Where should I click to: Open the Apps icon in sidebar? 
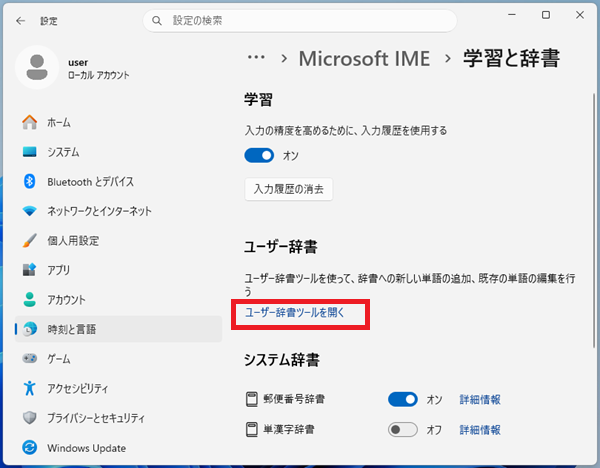(x=29, y=270)
